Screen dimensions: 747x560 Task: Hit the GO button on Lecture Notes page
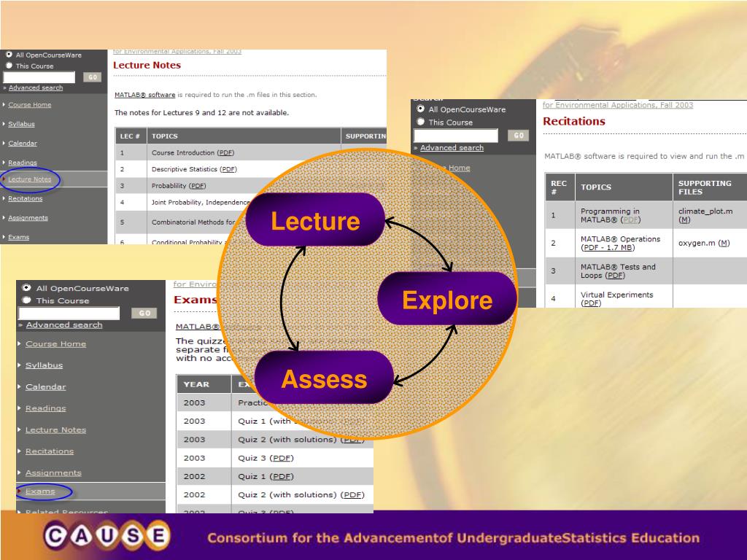[x=93, y=77]
